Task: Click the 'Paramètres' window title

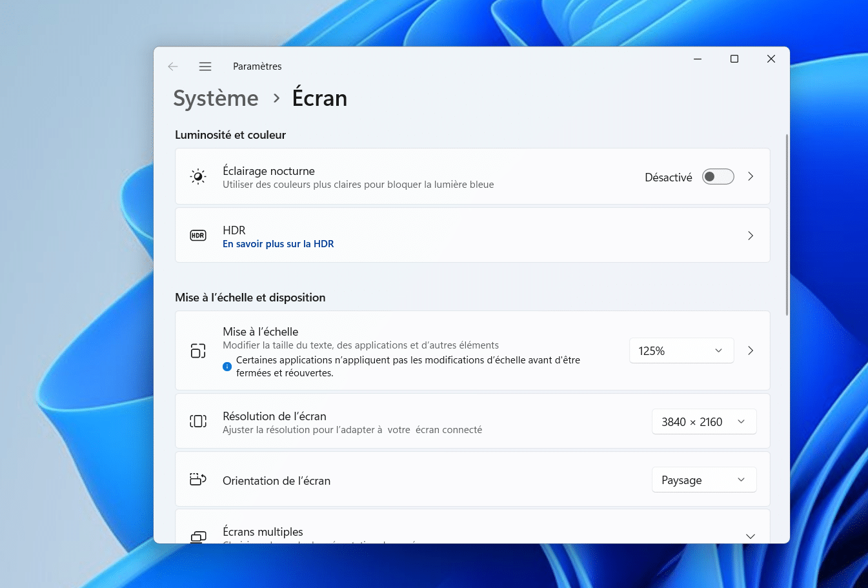Action: (x=257, y=66)
